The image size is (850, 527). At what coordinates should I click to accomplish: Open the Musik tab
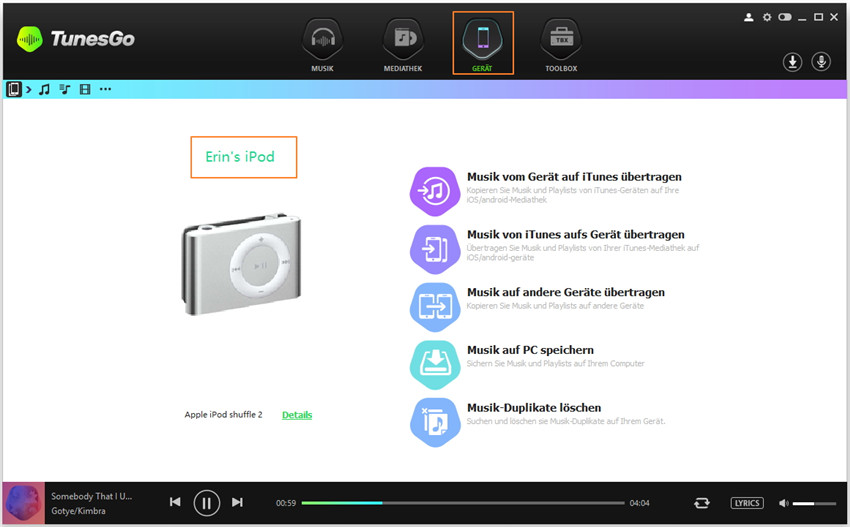tap(322, 45)
